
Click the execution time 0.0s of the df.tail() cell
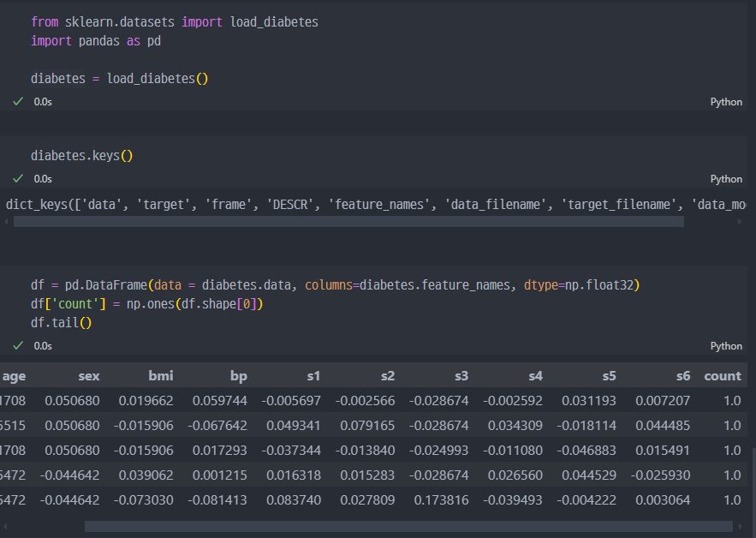point(43,346)
